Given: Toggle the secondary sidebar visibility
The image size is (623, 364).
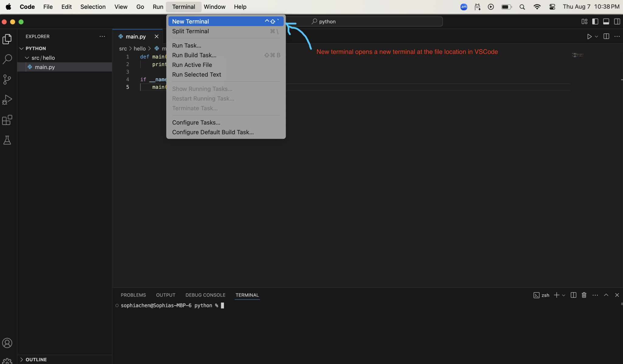Looking at the screenshot, I should click(617, 21).
